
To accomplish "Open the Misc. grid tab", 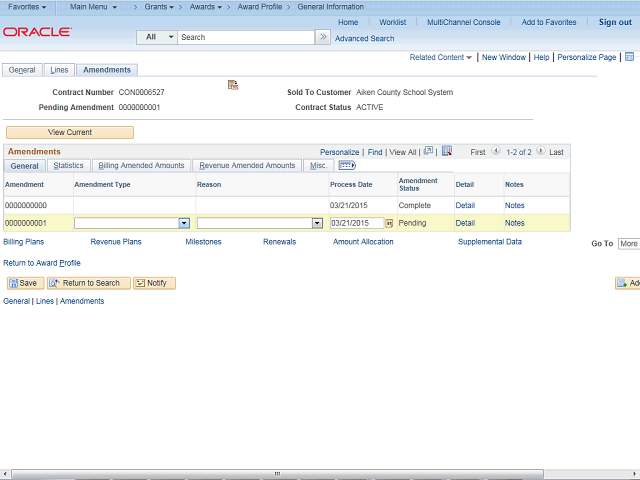I will pyautogui.click(x=318, y=165).
